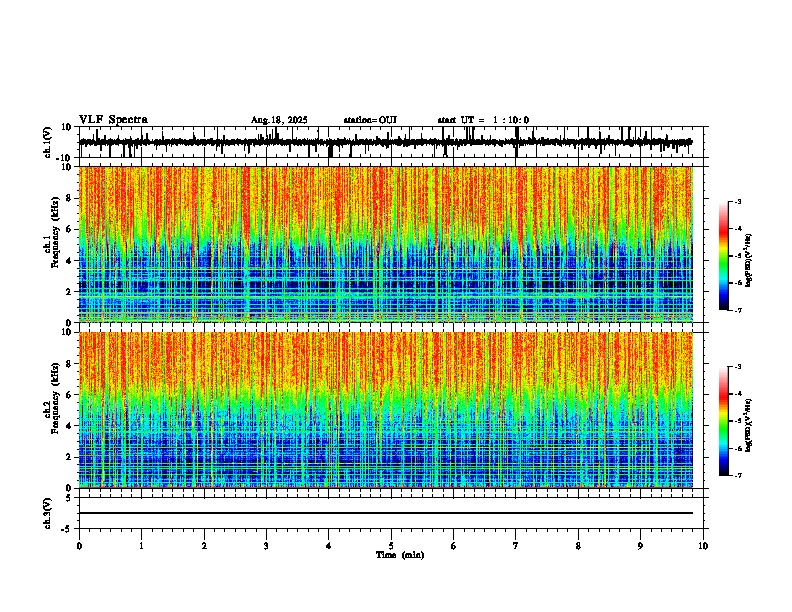
Task: Click time axis tick label "6"
Action: coord(454,546)
